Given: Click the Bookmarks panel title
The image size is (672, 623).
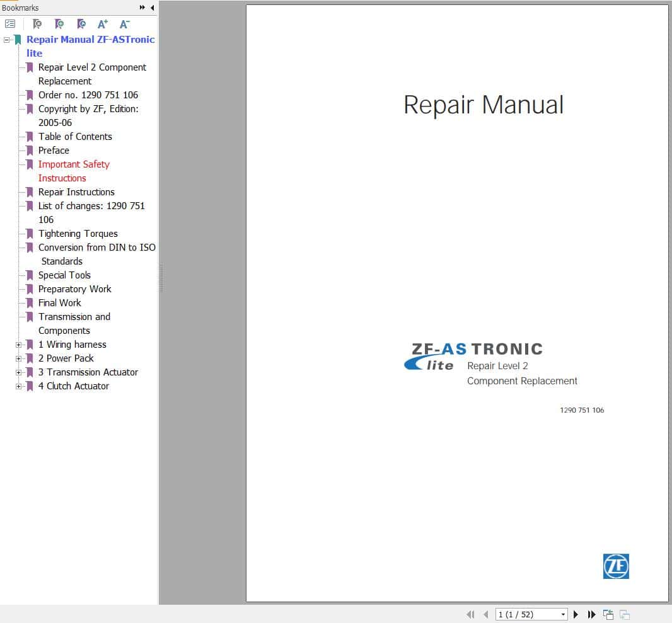Looking at the screenshot, I should pos(20,8).
